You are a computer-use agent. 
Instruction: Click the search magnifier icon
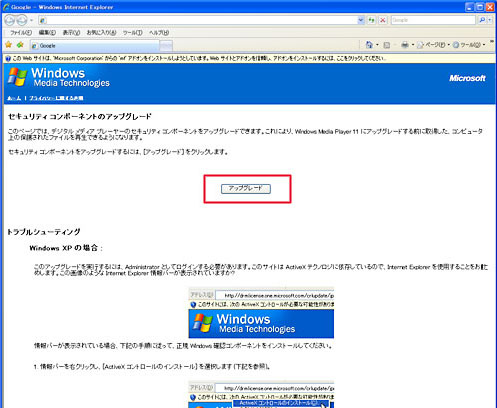[x=482, y=20]
